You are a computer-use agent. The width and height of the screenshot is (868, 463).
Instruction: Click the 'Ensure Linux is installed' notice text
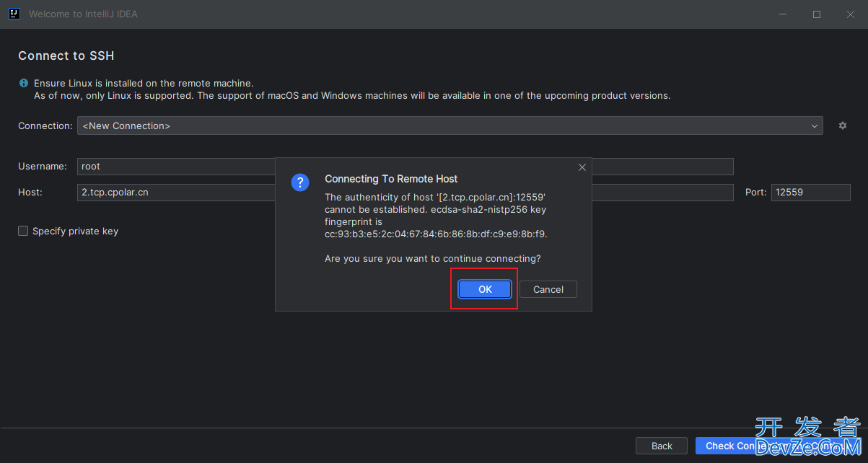[x=144, y=84]
